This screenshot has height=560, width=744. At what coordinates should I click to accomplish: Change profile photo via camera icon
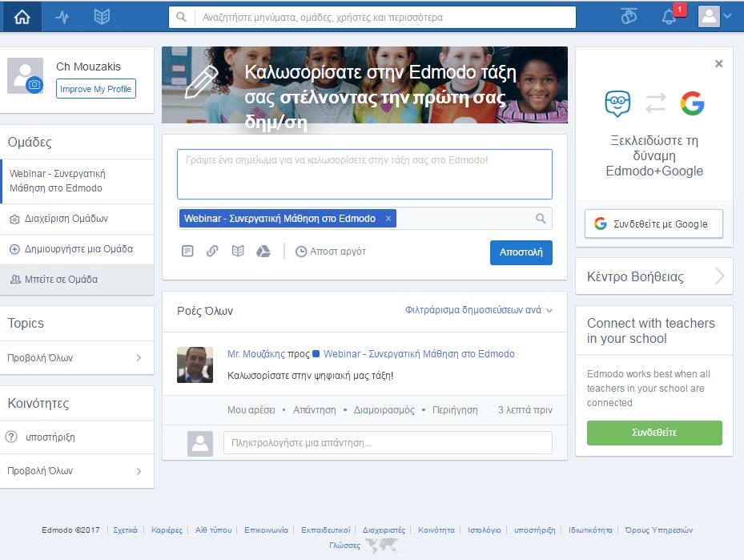[x=34, y=85]
